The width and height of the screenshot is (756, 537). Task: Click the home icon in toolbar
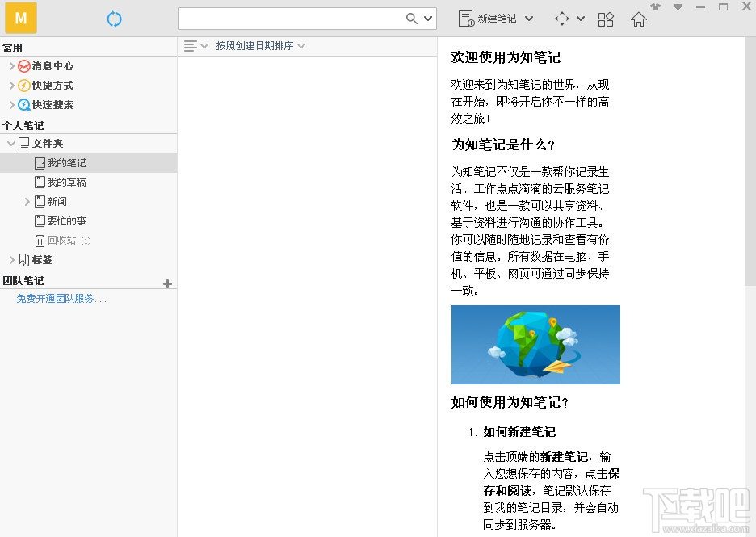point(638,19)
